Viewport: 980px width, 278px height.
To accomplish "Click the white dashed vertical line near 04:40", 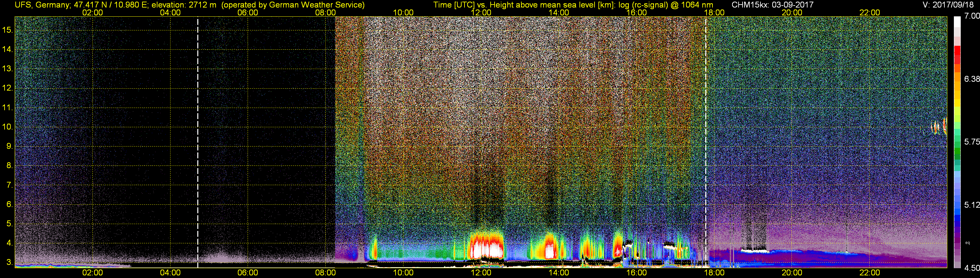I will click(x=198, y=142).
